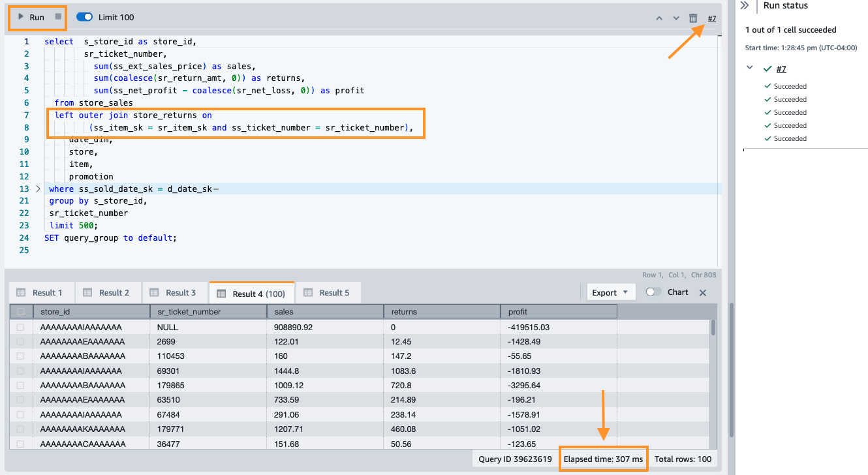The width and height of the screenshot is (868, 475).
Task: Enable the Chart toggle
Action: point(653,292)
